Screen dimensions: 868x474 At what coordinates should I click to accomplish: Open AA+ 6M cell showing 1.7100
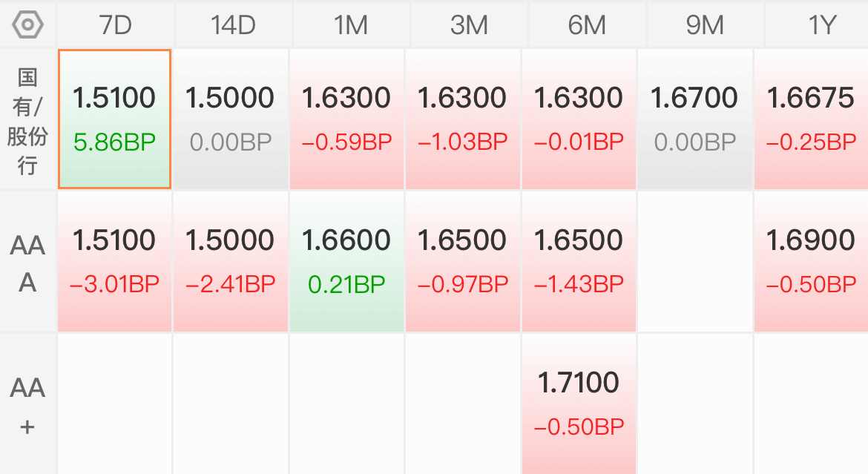click(579, 404)
